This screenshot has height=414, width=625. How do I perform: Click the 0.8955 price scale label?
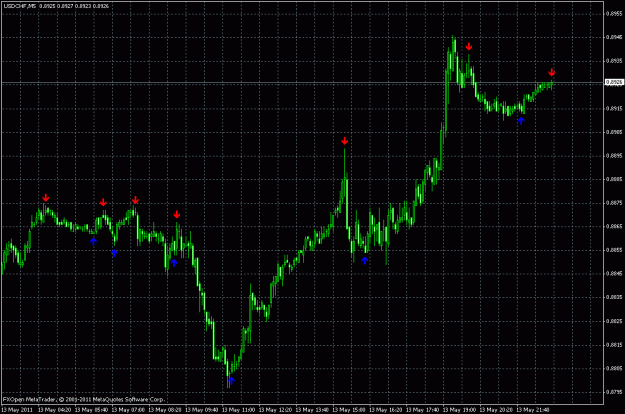click(614, 14)
